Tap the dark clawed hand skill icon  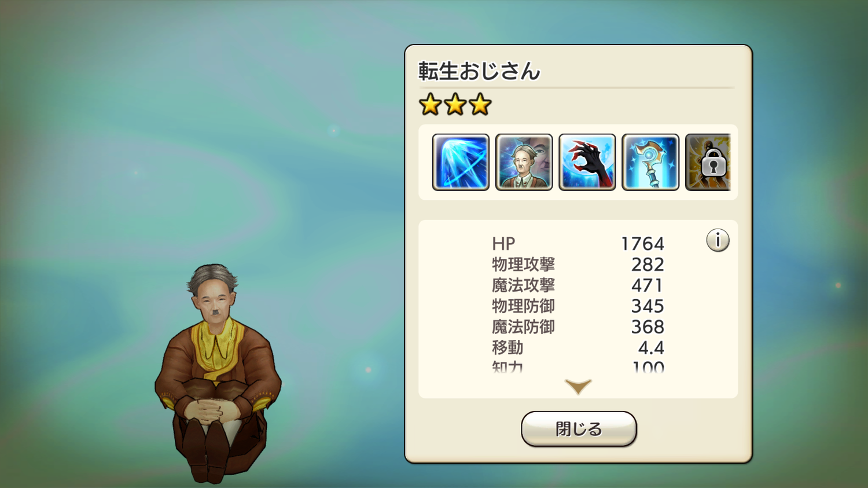587,162
